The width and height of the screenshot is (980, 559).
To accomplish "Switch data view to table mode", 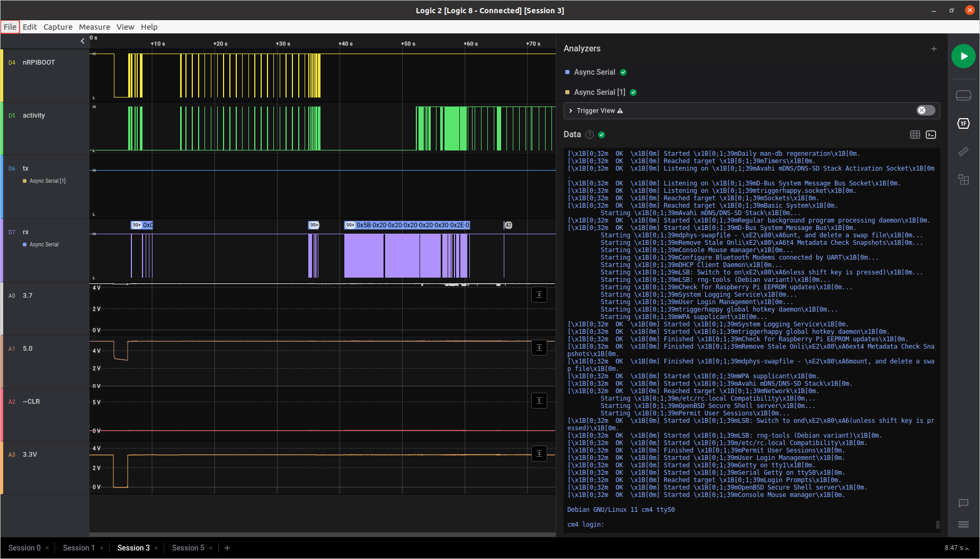I will (x=915, y=135).
